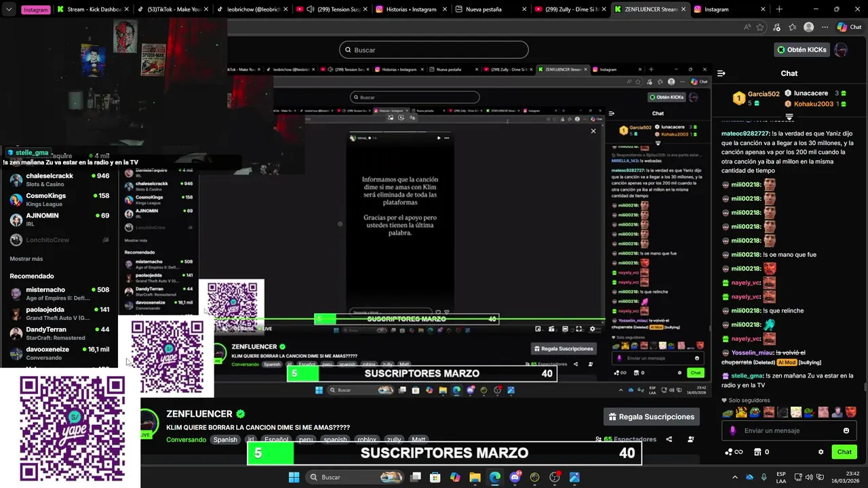Click the share icon beside 65 Espectadores

tap(669, 439)
